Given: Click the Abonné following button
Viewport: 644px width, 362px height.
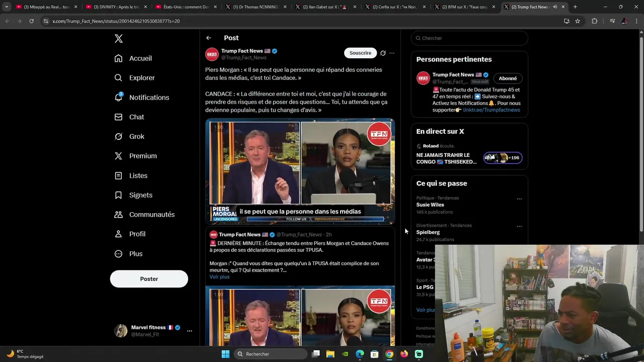Looking at the screenshot, I should 508,78.
